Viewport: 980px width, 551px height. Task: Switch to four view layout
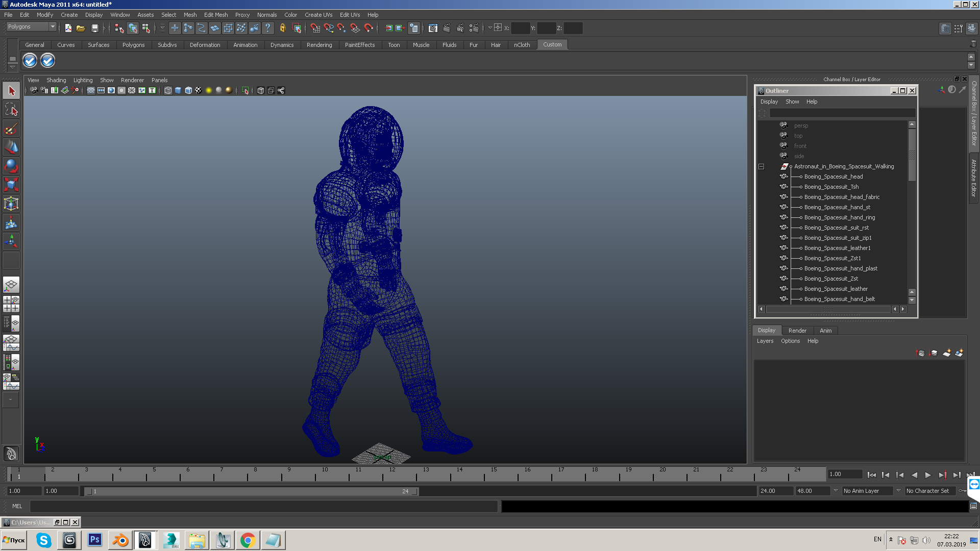(x=11, y=304)
